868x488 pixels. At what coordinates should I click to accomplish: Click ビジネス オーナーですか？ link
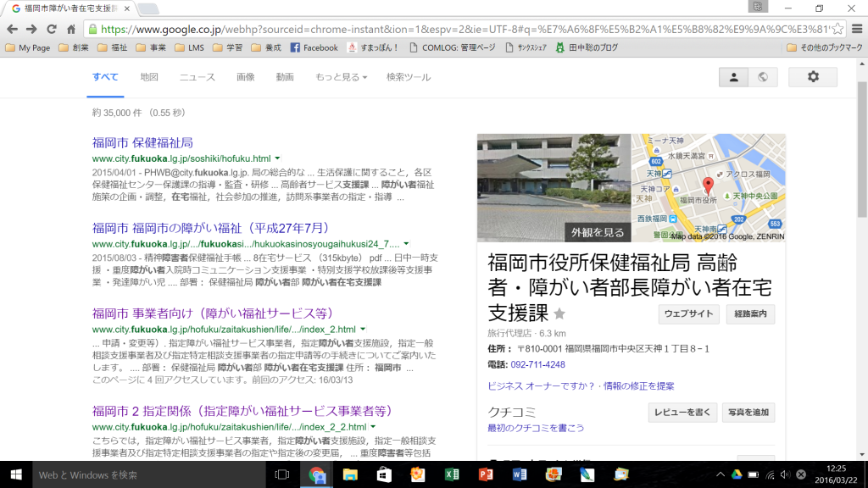541,386
